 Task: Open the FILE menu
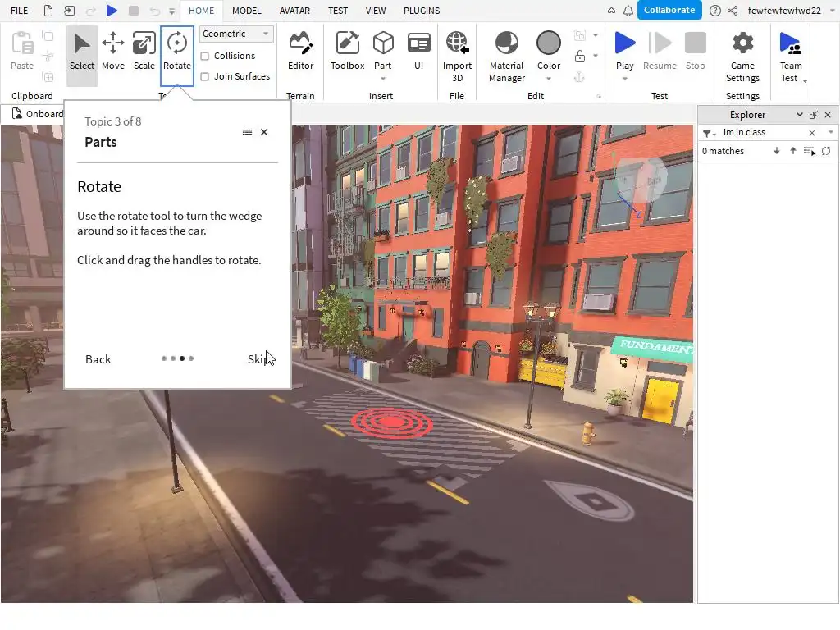tap(20, 11)
